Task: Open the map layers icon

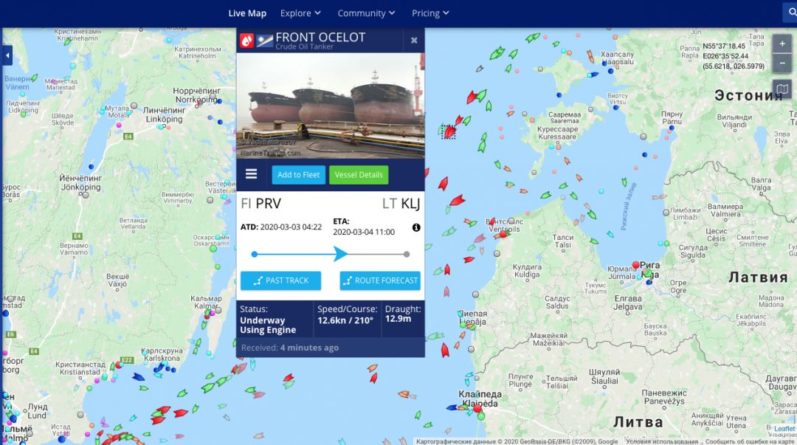Action: [782, 90]
